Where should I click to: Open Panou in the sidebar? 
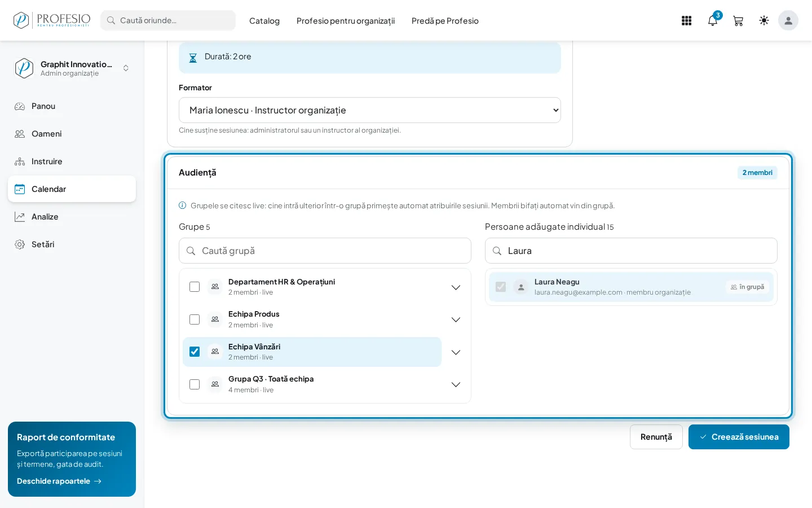[72, 106]
